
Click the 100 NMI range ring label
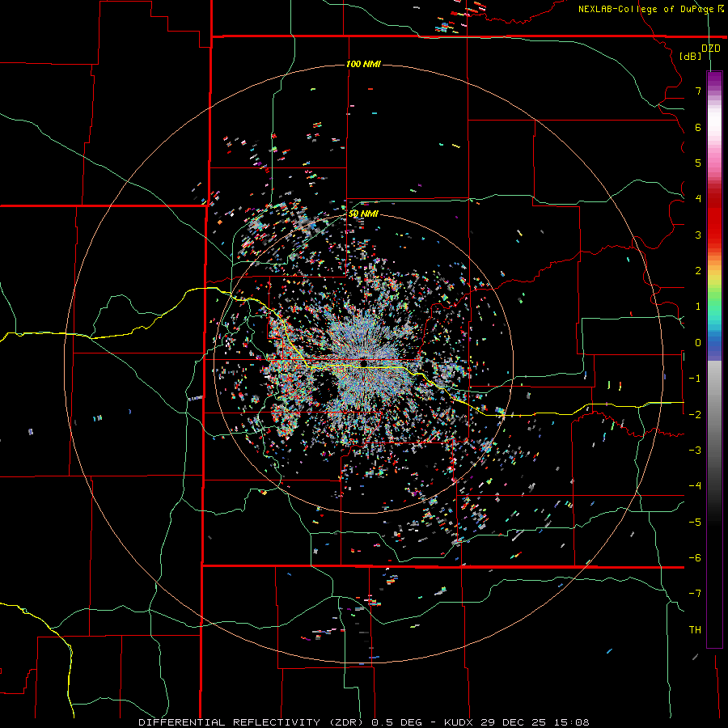pyautogui.click(x=363, y=64)
